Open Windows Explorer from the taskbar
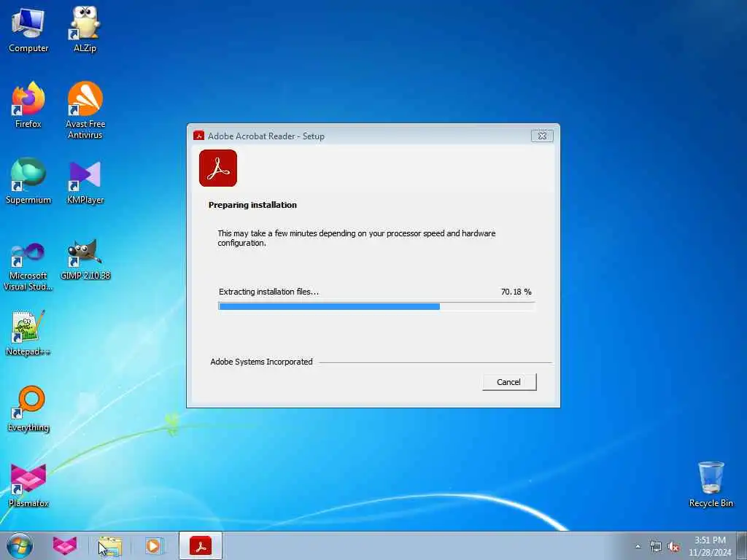 tap(110, 545)
